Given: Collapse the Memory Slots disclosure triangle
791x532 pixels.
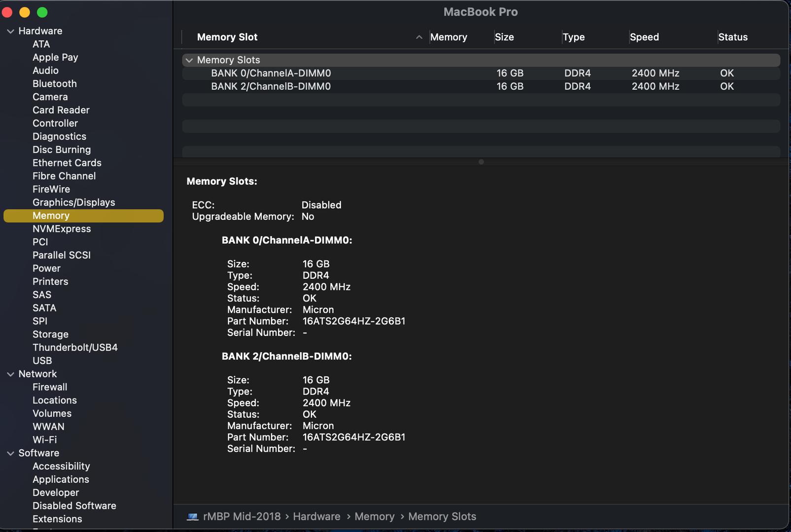Looking at the screenshot, I should [189, 60].
